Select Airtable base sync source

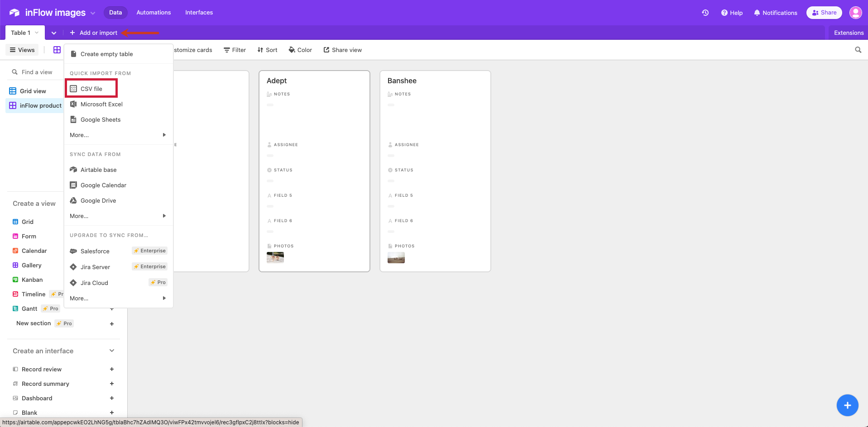119,170
